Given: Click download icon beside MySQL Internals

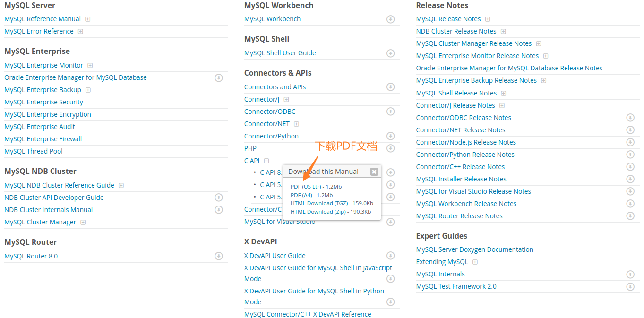Looking at the screenshot, I should [630, 275].
